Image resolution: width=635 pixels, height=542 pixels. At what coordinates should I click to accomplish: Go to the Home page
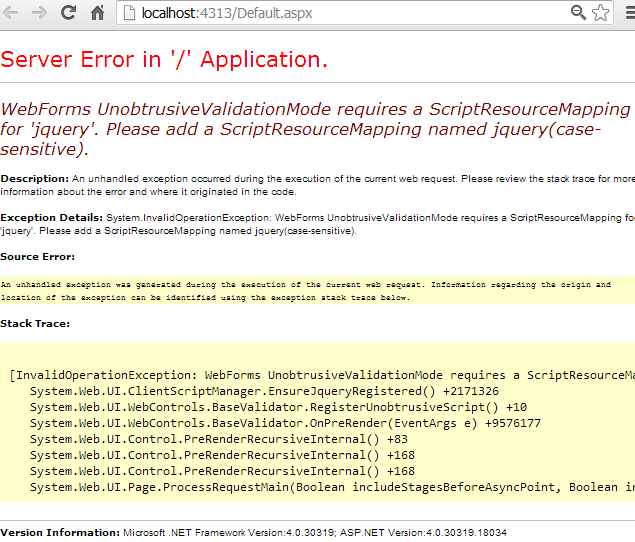point(98,13)
